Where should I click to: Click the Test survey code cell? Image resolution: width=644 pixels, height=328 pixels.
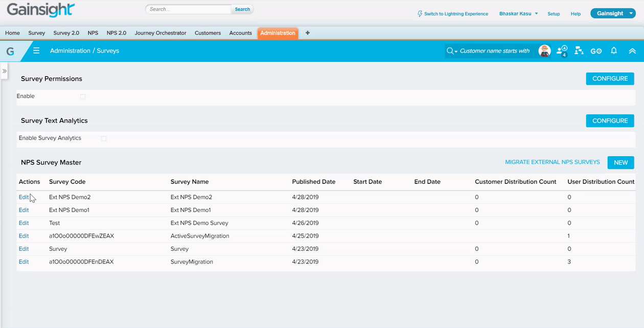point(55,223)
